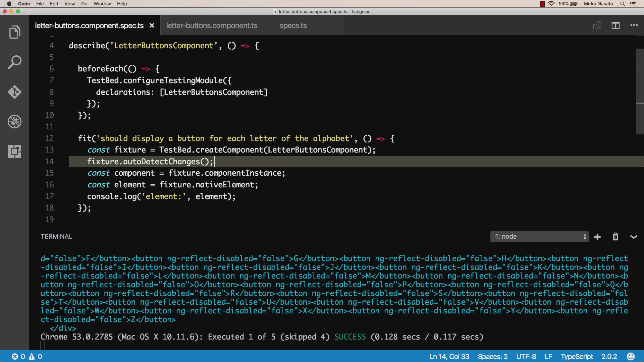Viewport: 644px width, 362px height.
Task: Click line number 12 in gutter
Action: (x=49, y=138)
